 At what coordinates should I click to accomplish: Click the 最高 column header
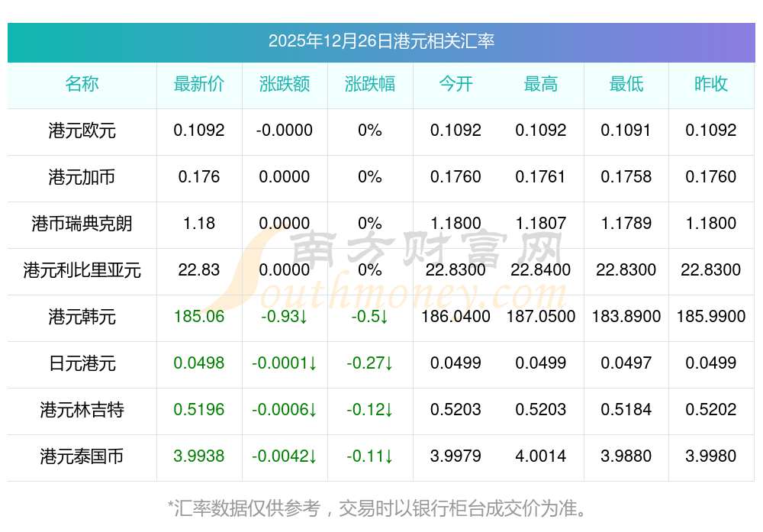[x=540, y=84]
